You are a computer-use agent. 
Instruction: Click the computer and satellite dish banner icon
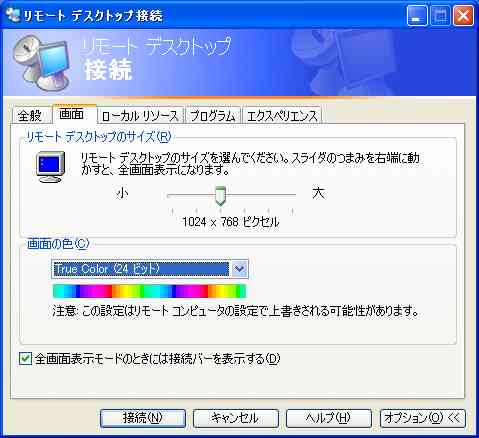click(x=42, y=63)
